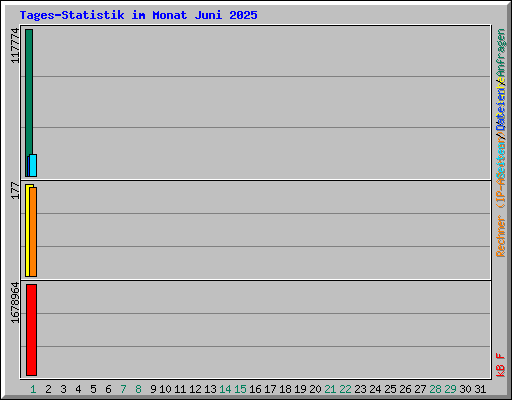This screenshot has height=400, width=512.
Task: Click green day 14 on the x-axis
Action: (x=225, y=389)
